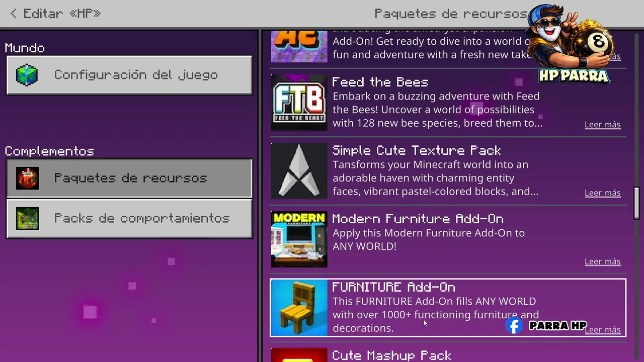Open the Simple Cute Texture Pack thumbnail
Viewport: 644px width, 362px height.
click(x=299, y=171)
